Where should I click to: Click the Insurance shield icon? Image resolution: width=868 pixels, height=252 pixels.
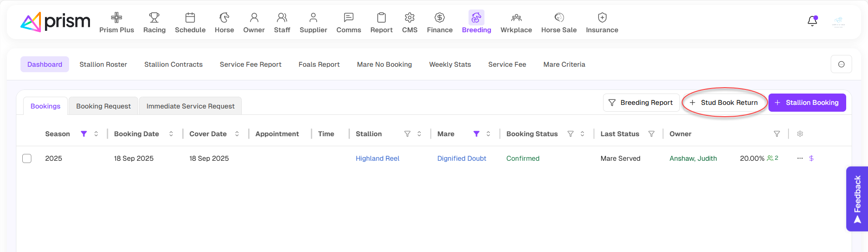tap(602, 18)
